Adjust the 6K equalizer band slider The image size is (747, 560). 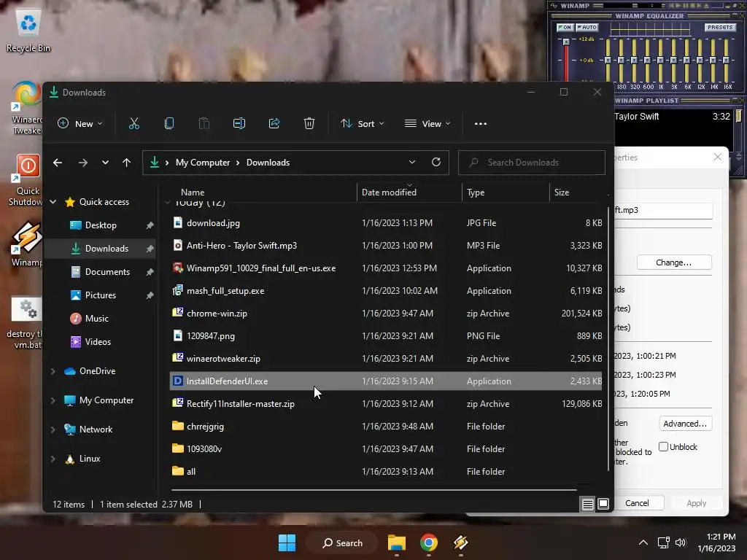(686, 60)
